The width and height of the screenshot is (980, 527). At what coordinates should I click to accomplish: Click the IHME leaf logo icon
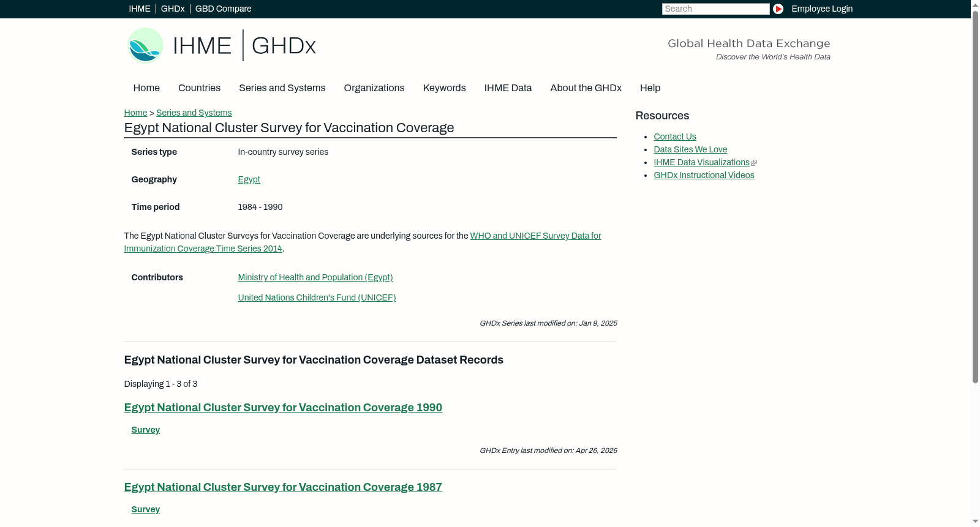click(145, 45)
